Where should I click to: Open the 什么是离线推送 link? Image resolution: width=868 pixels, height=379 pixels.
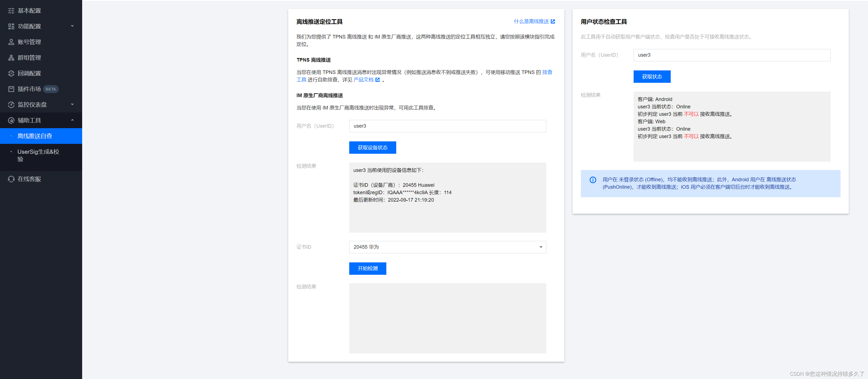pos(531,21)
